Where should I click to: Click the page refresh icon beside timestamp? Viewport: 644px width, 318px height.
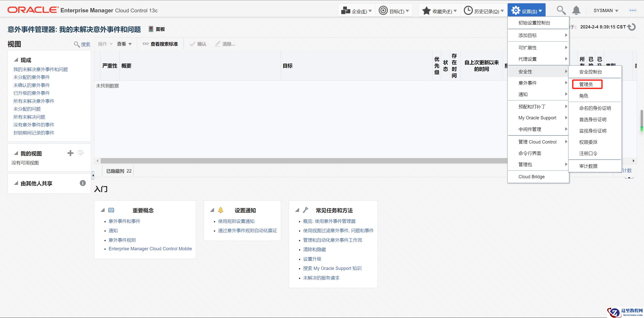[632, 27]
